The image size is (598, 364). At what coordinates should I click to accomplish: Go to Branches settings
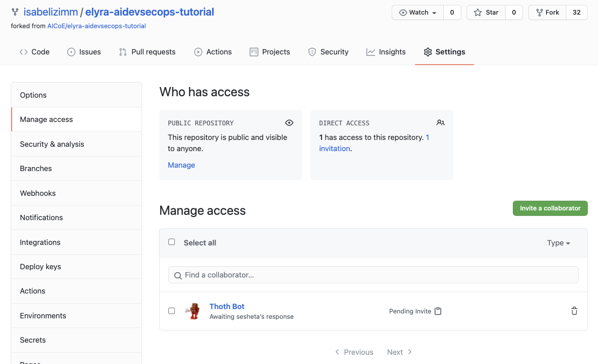76,169
